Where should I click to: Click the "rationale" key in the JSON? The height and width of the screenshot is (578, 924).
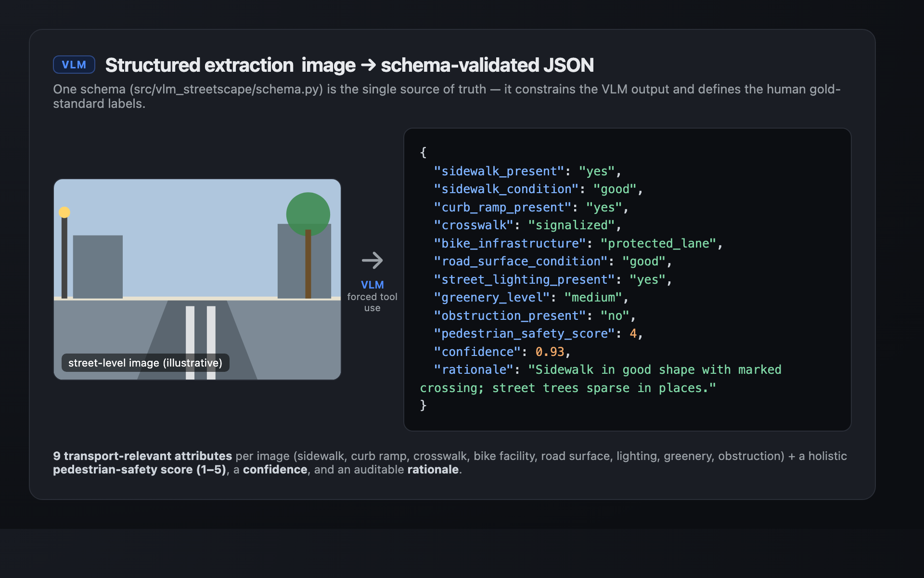(x=474, y=370)
